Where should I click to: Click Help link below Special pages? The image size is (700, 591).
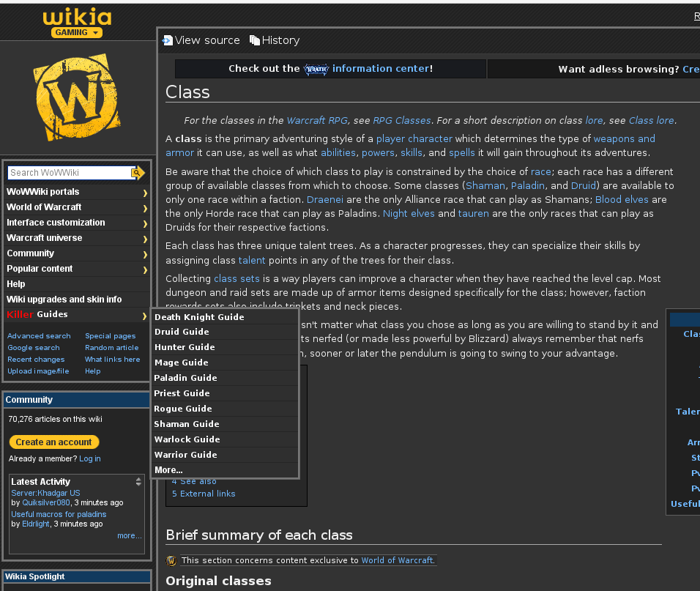(93, 371)
